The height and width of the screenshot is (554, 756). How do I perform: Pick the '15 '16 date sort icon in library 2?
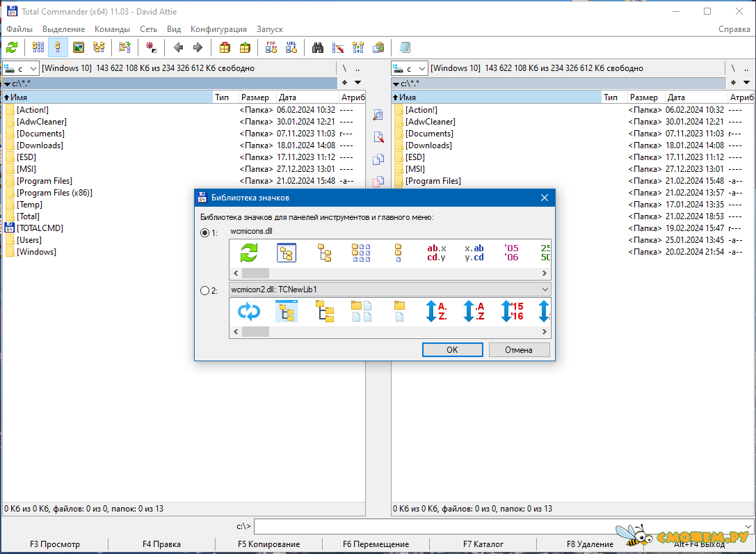(512, 311)
